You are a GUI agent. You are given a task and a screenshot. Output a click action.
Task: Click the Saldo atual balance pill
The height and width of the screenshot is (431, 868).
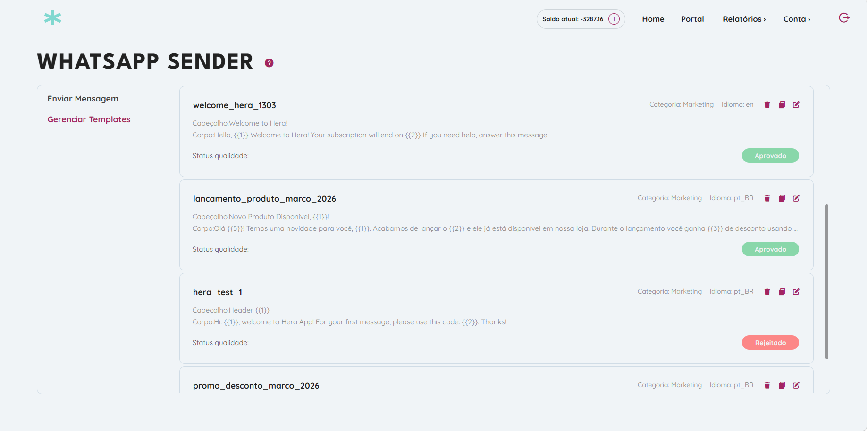coord(581,19)
